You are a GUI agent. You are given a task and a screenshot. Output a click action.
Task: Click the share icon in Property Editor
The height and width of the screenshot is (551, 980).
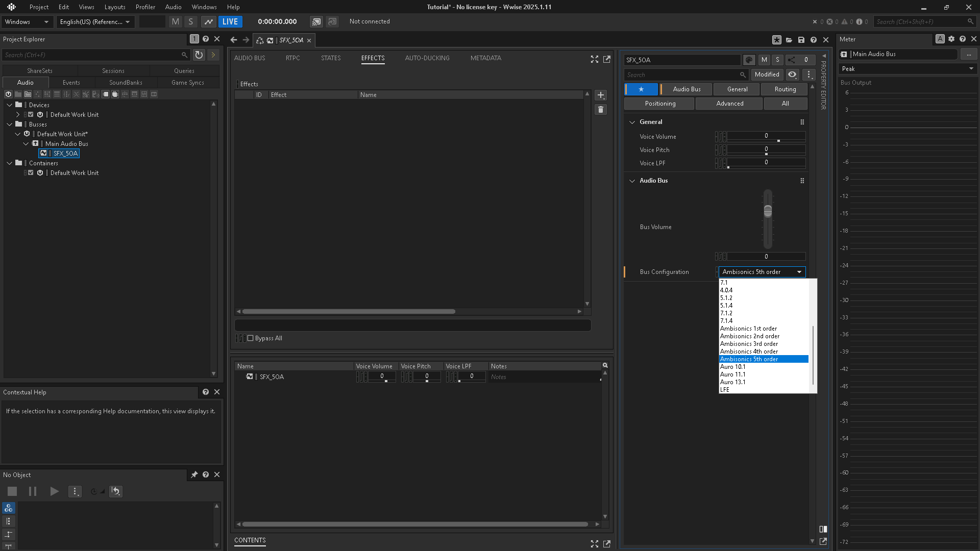(x=791, y=60)
